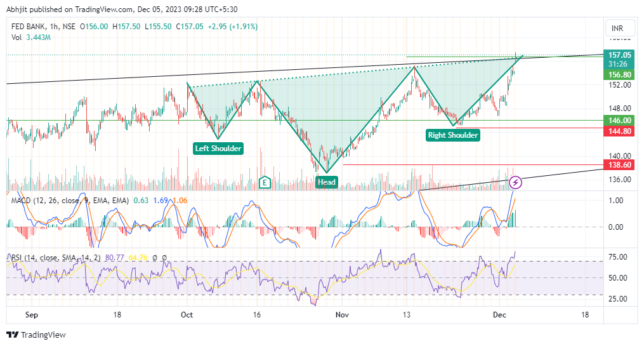Click the high value H157.50
The image size is (644, 346).
(x=126, y=27)
